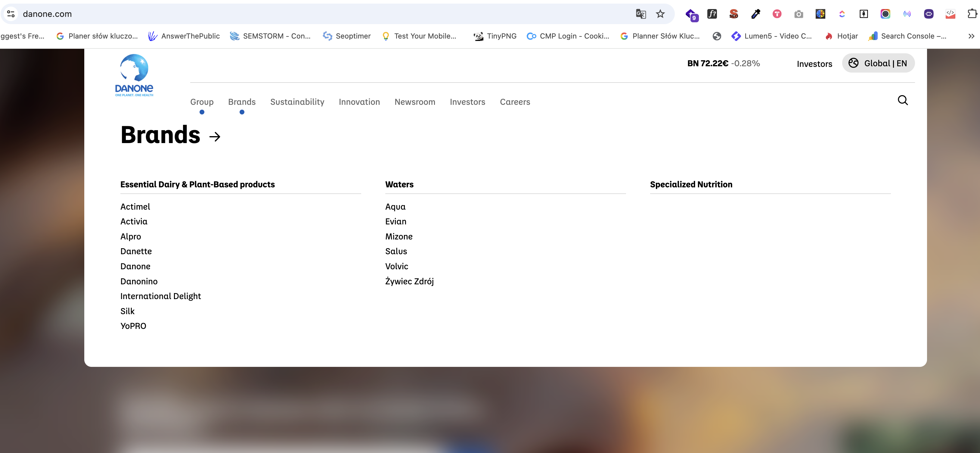Open the Hotjar bookmark
The height and width of the screenshot is (453, 980).
pyautogui.click(x=841, y=36)
